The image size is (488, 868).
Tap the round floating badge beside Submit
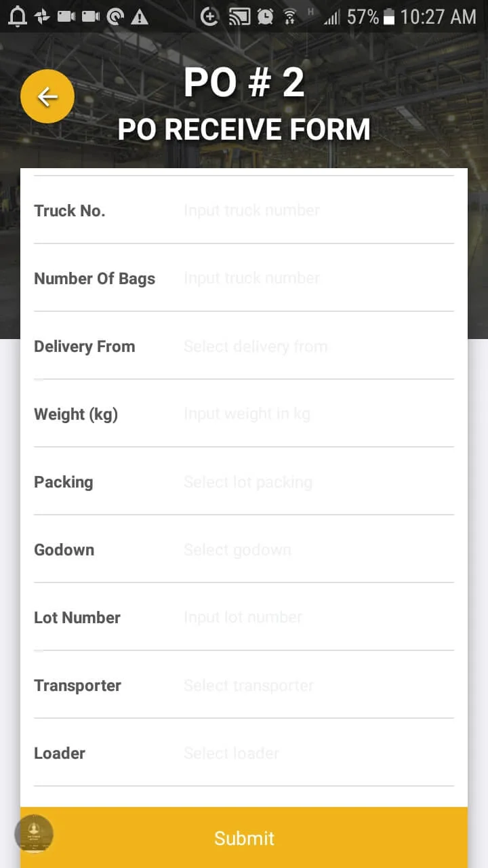(34, 833)
